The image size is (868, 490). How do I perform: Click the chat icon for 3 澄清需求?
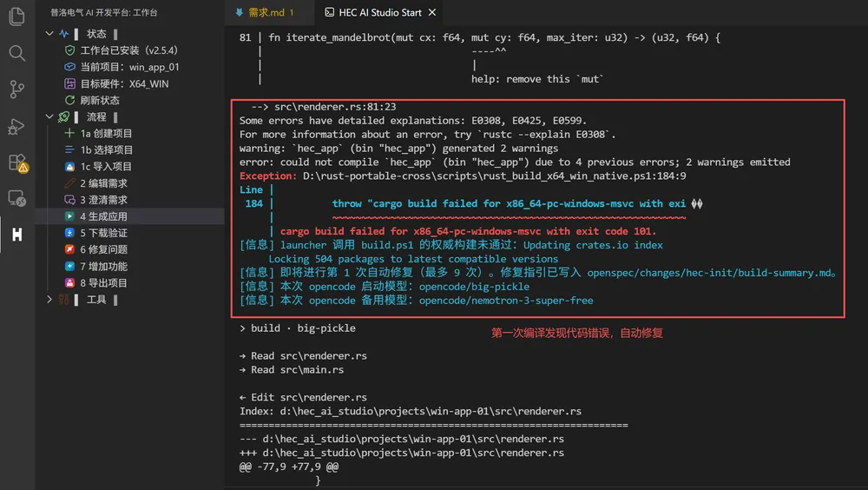coord(69,200)
